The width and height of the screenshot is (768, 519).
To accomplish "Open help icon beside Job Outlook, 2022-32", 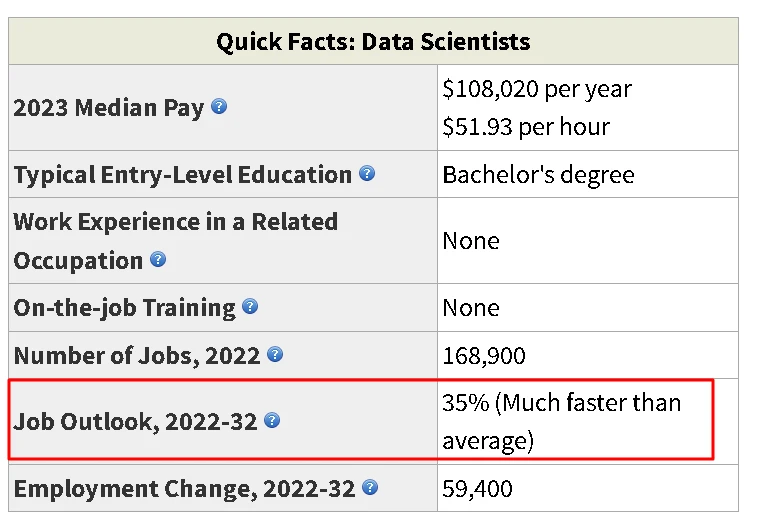I will (272, 421).
